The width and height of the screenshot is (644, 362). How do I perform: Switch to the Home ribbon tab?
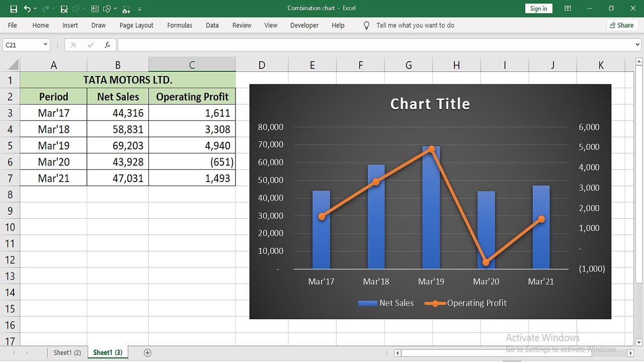click(41, 25)
